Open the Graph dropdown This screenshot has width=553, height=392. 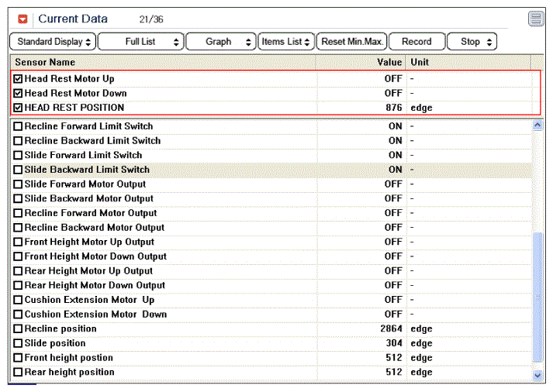(x=221, y=42)
